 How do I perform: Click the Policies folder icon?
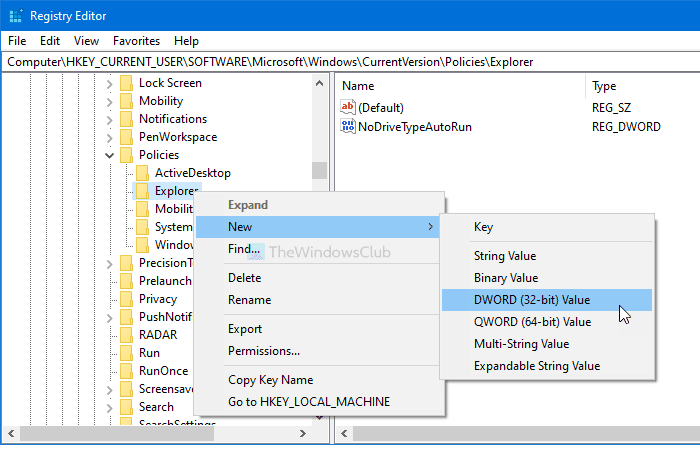[x=126, y=155]
